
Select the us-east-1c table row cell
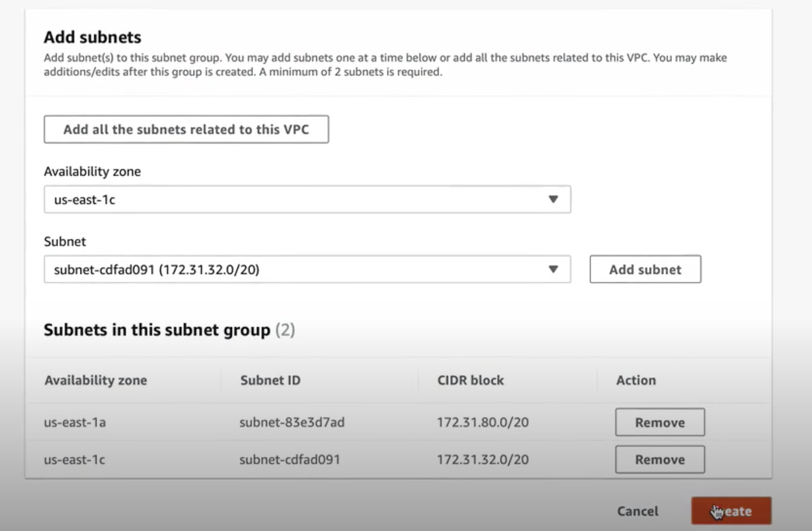(74, 460)
